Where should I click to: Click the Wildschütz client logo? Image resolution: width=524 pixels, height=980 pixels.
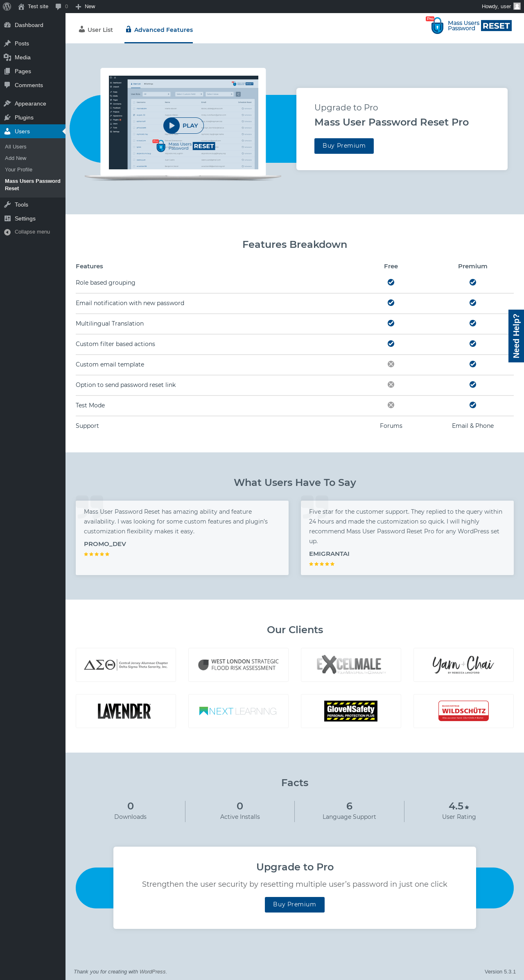tap(463, 711)
